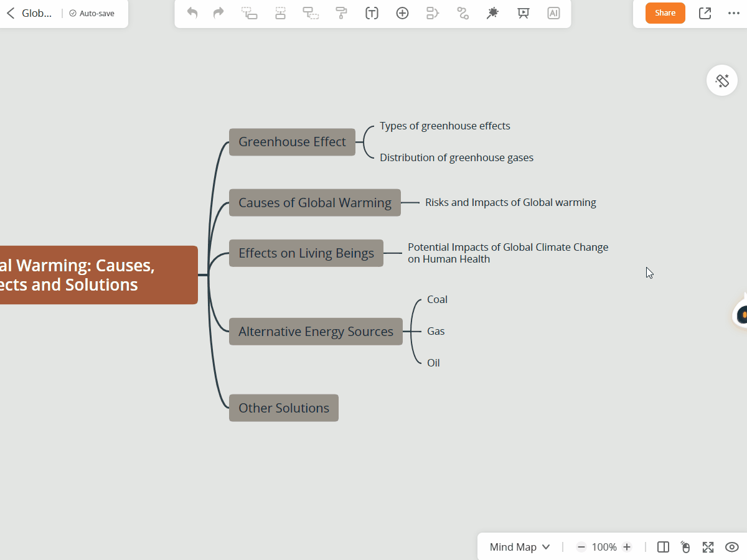Select the Greenhouse Effect node

[x=292, y=142]
